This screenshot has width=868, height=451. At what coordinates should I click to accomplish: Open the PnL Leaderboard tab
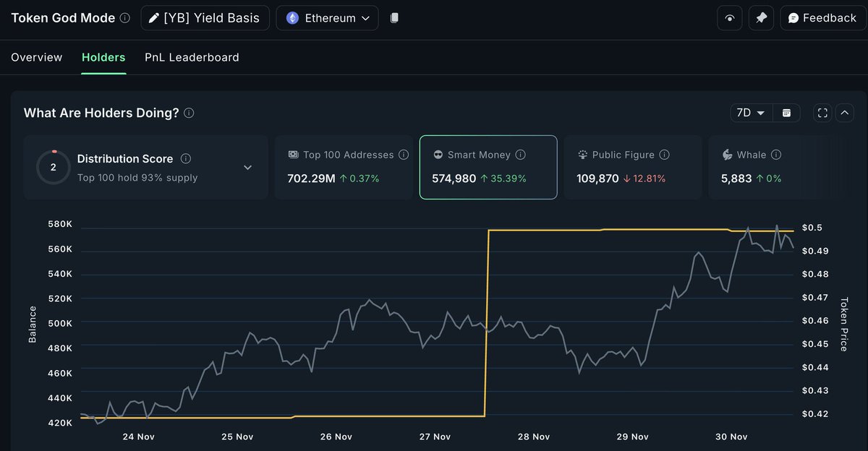coord(192,57)
